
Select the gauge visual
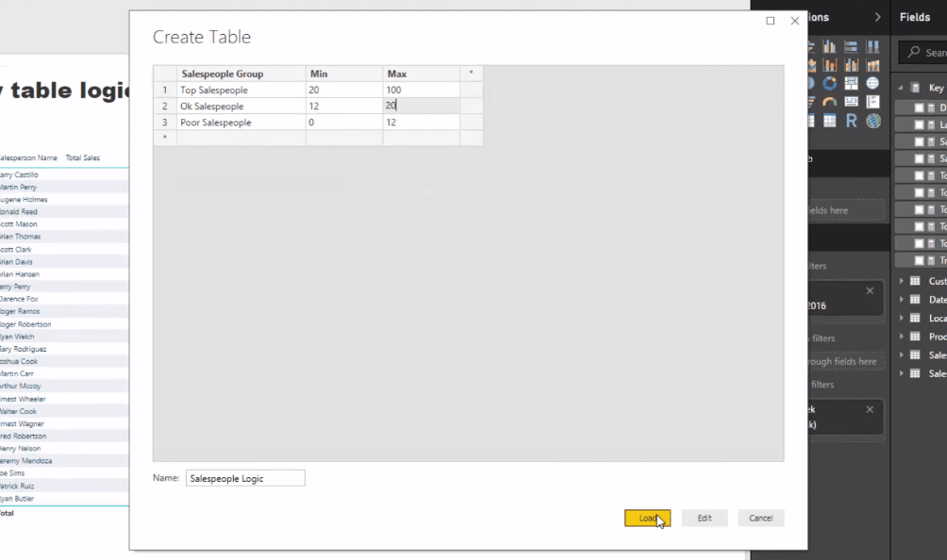point(830,102)
